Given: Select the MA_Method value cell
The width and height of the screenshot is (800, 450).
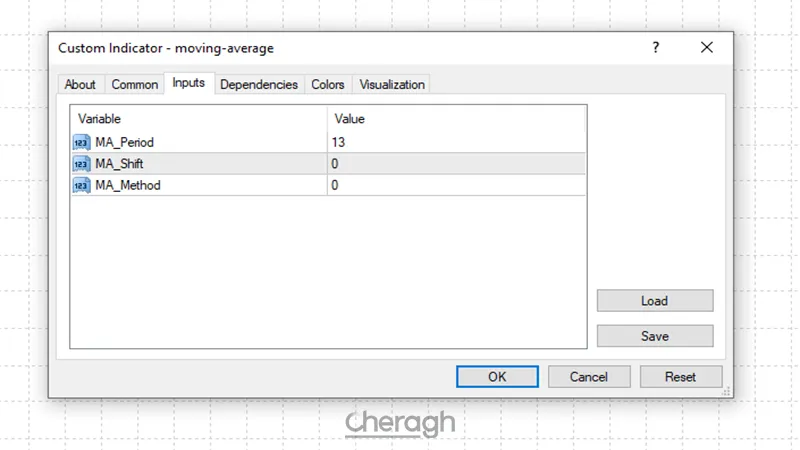Looking at the screenshot, I should click(x=456, y=185).
